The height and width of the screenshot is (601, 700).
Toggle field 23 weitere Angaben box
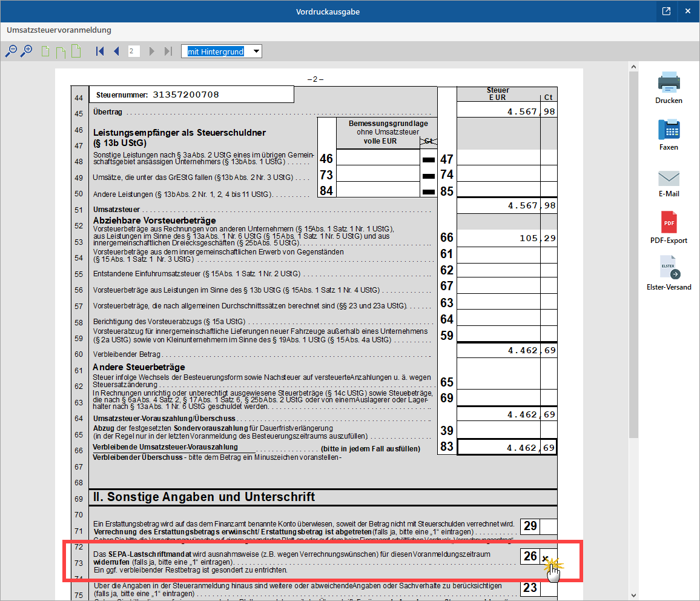(548, 588)
